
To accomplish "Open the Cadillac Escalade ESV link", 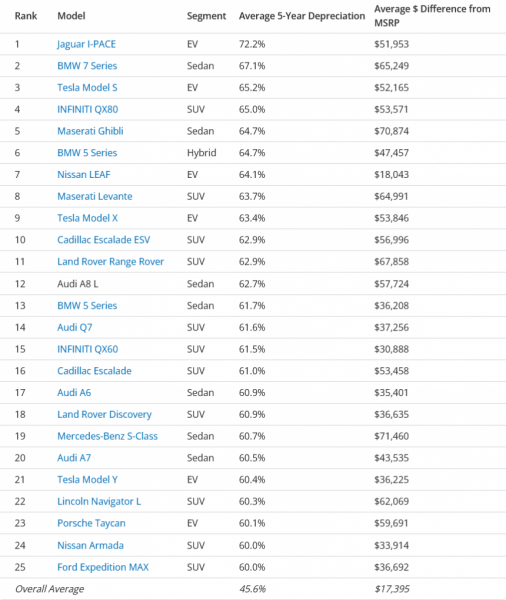I will 104,240.
